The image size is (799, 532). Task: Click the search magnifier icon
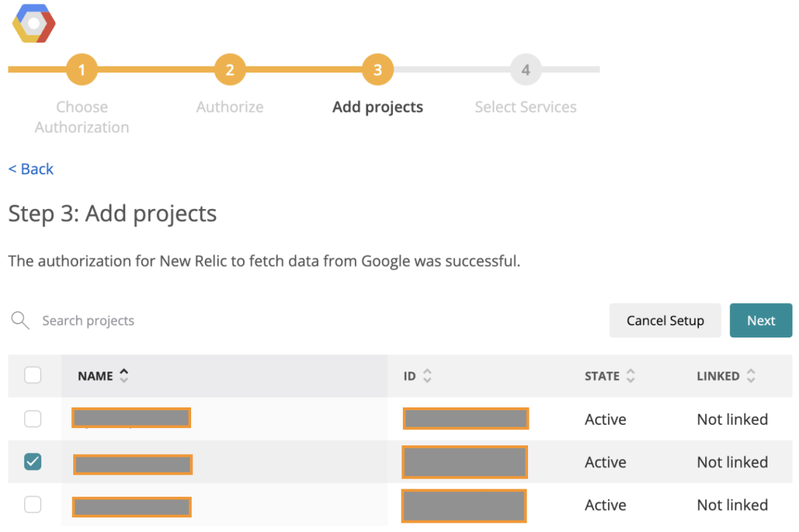click(x=21, y=320)
